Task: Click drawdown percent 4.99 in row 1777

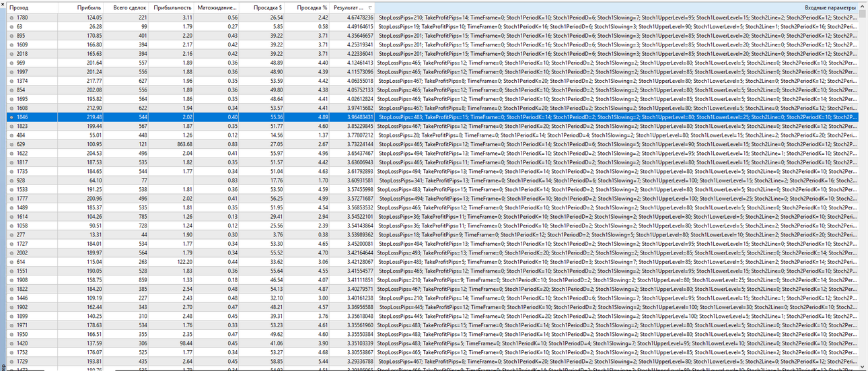Action: [x=322, y=199]
